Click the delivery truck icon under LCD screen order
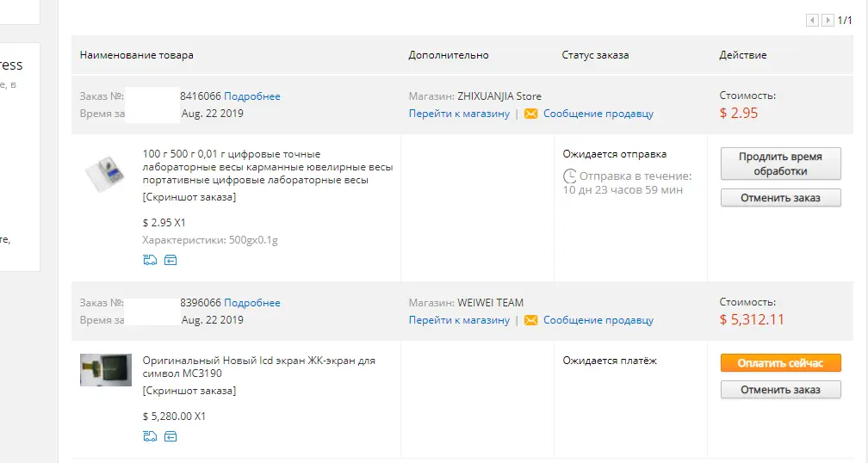The image size is (868, 463). [150, 436]
